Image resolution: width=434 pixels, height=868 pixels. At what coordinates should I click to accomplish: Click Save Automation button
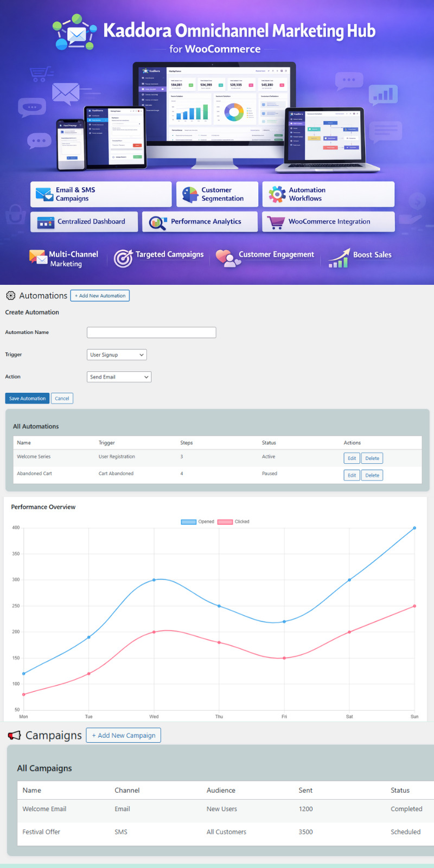tap(27, 398)
